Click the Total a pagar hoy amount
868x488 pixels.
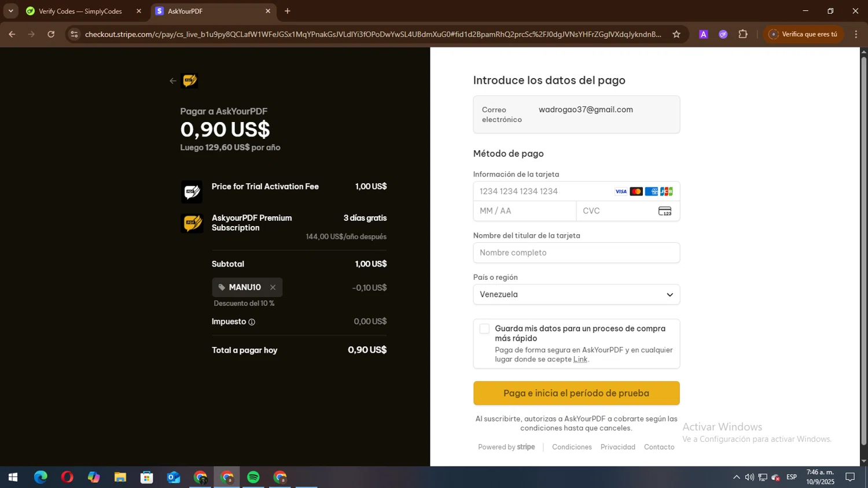(367, 350)
